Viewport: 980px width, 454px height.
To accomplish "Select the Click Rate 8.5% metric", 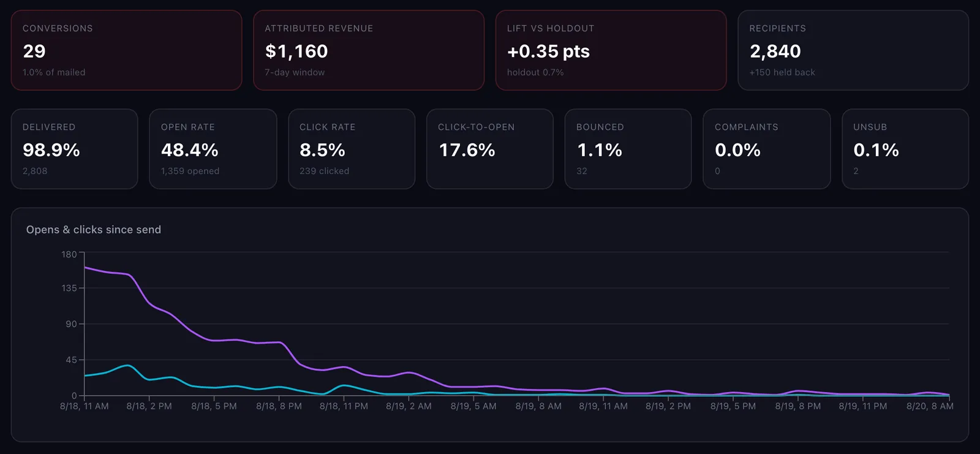I will 352,149.
